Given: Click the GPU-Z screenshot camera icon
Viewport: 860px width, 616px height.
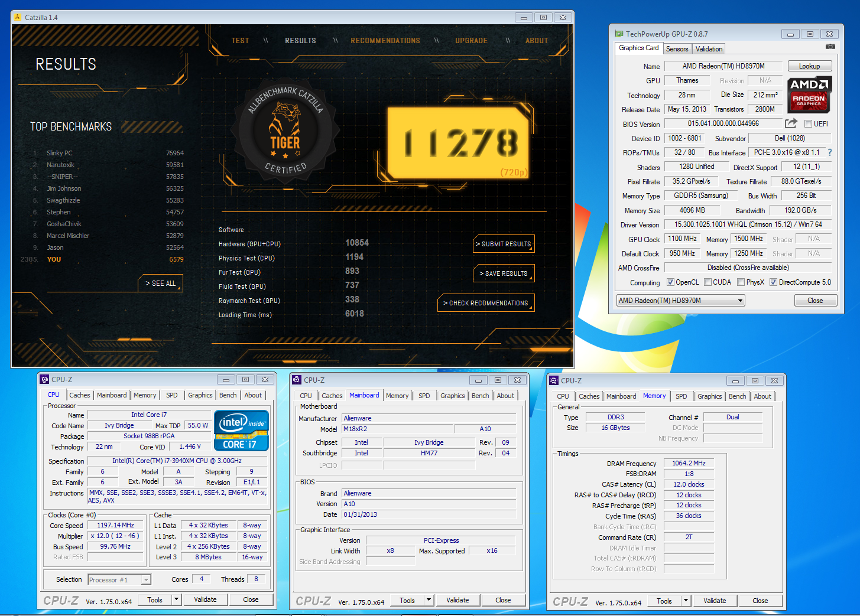Looking at the screenshot, I should point(830,47).
